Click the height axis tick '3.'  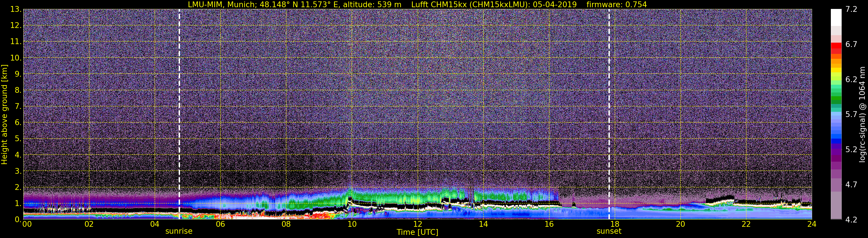click(18, 171)
